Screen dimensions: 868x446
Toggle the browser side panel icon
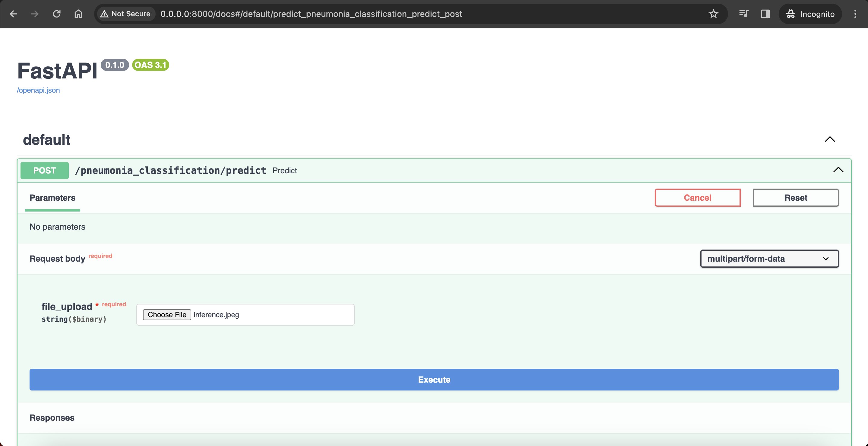[765, 14]
